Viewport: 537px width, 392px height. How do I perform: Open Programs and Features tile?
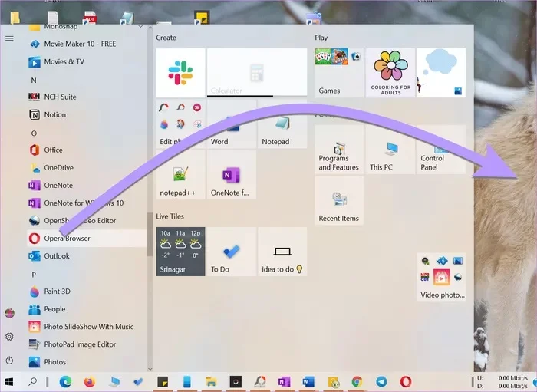339,150
